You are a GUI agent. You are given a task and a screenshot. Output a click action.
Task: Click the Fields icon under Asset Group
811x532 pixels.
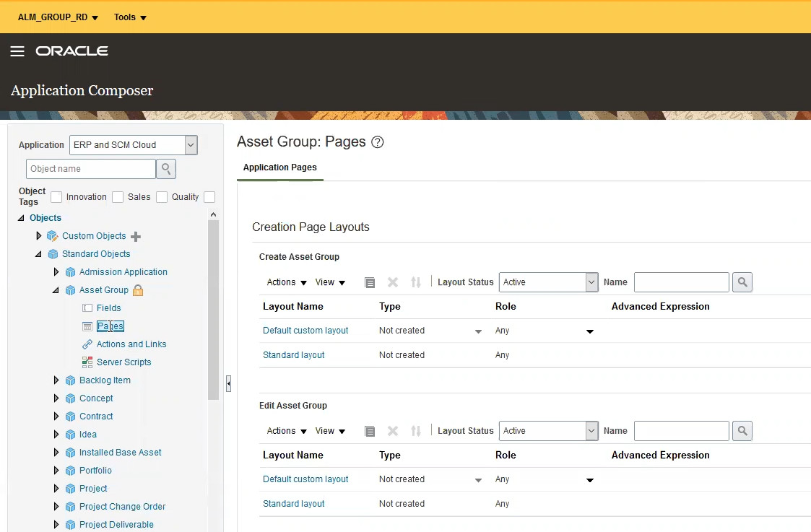(x=87, y=308)
